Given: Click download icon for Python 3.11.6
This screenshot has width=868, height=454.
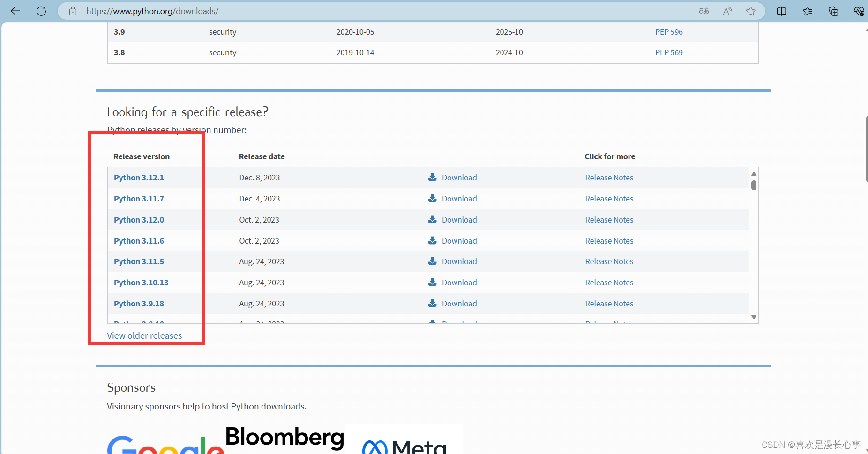Looking at the screenshot, I should 432,240.
